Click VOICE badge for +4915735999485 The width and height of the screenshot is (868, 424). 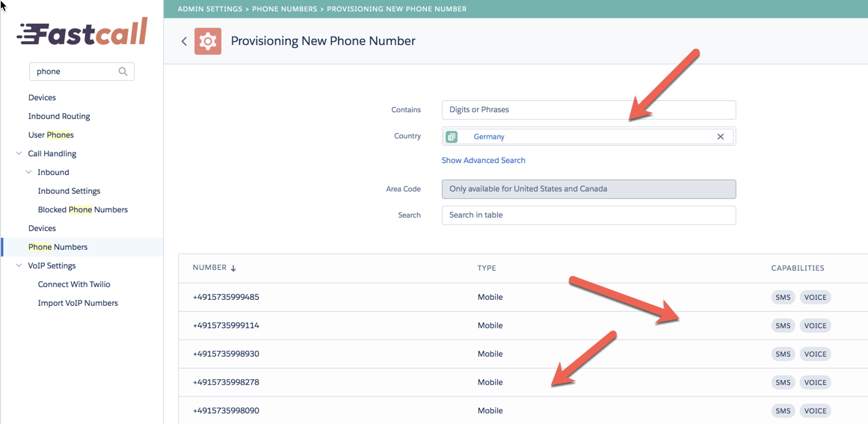815,297
